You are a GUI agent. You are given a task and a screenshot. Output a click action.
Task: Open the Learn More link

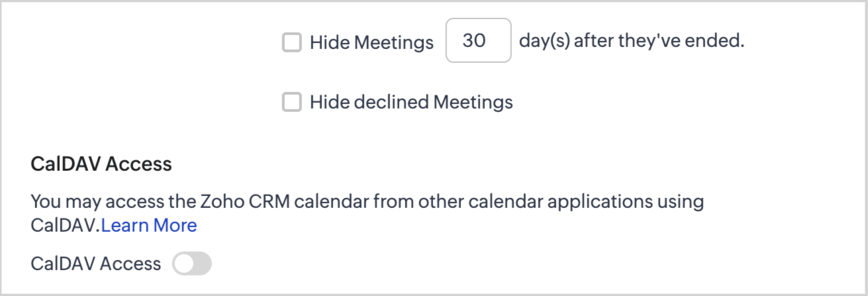pyautogui.click(x=149, y=226)
